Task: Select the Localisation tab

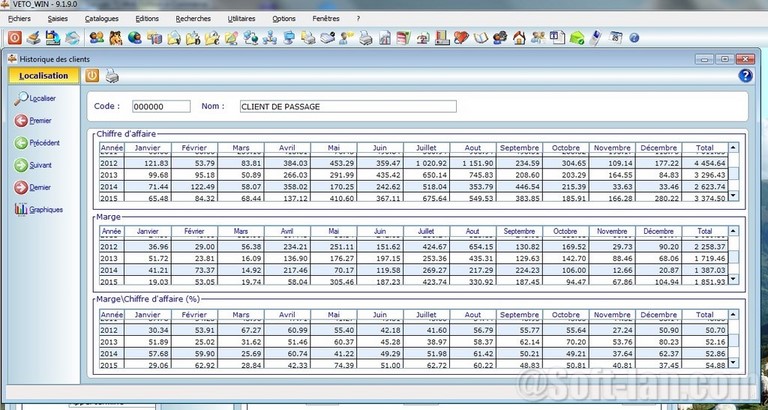Action: [x=43, y=76]
